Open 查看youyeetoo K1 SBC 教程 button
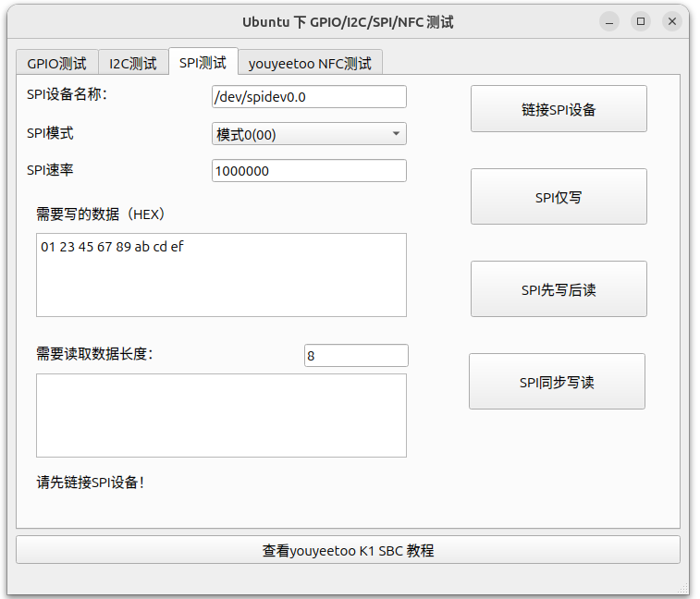Image resolution: width=700 pixels, height=599 pixels. pos(348,550)
